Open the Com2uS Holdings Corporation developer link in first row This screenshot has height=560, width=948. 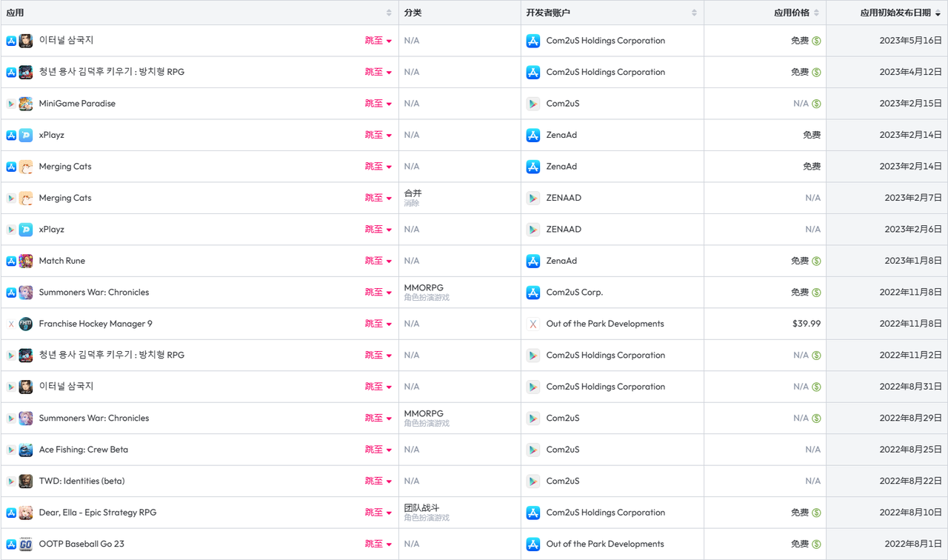click(606, 41)
